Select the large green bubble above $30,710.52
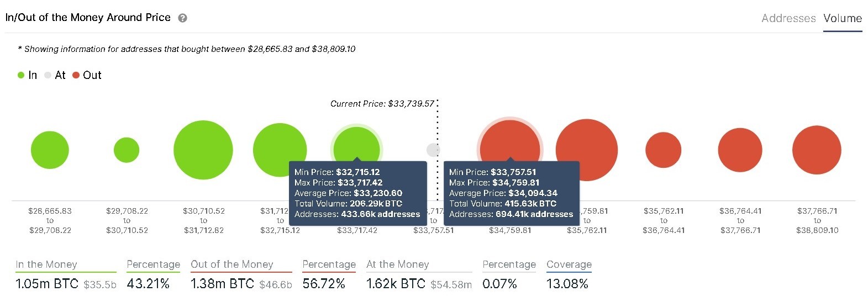 tap(203, 150)
